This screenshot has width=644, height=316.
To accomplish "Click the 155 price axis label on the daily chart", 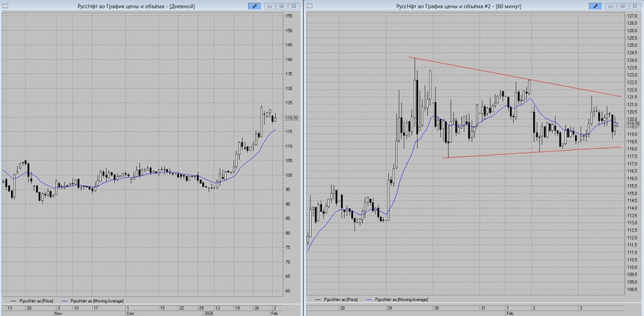I will click(x=289, y=15).
